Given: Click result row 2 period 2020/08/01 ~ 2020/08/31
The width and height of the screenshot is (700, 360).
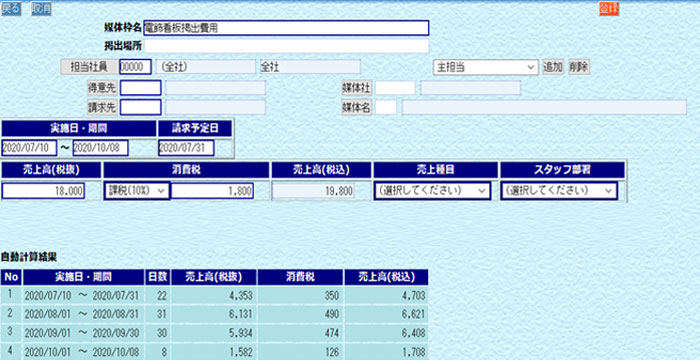Looking at the screenshot, I should coord(81,314).
